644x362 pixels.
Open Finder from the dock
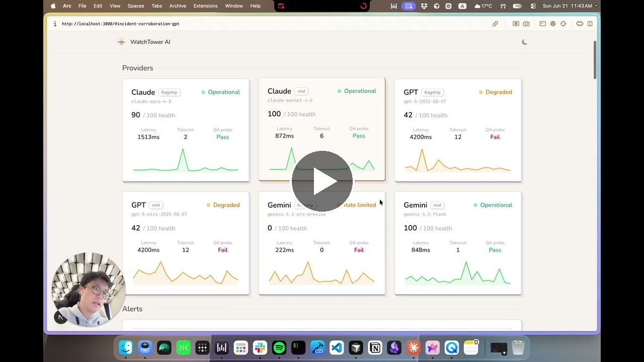126,347
